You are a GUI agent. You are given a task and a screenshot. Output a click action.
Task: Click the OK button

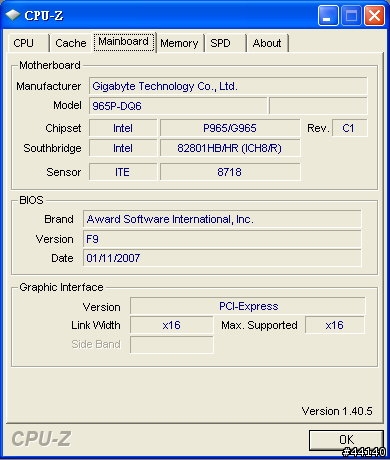pyautogui.click(x=346, y=440)
